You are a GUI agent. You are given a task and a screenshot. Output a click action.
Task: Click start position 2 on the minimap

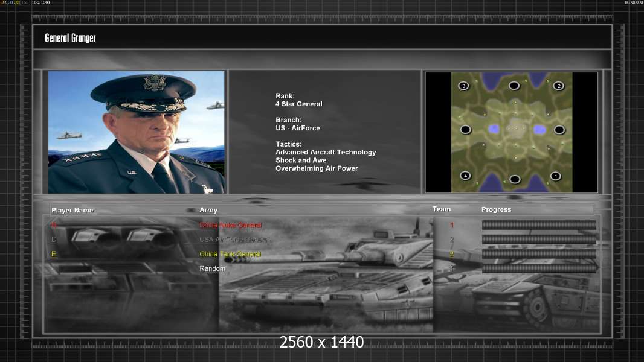(558, 86)
